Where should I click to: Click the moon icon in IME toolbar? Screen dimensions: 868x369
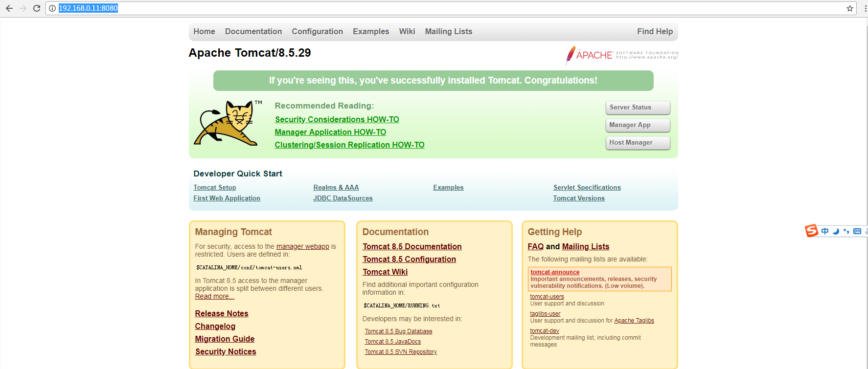tap(836, 231)
